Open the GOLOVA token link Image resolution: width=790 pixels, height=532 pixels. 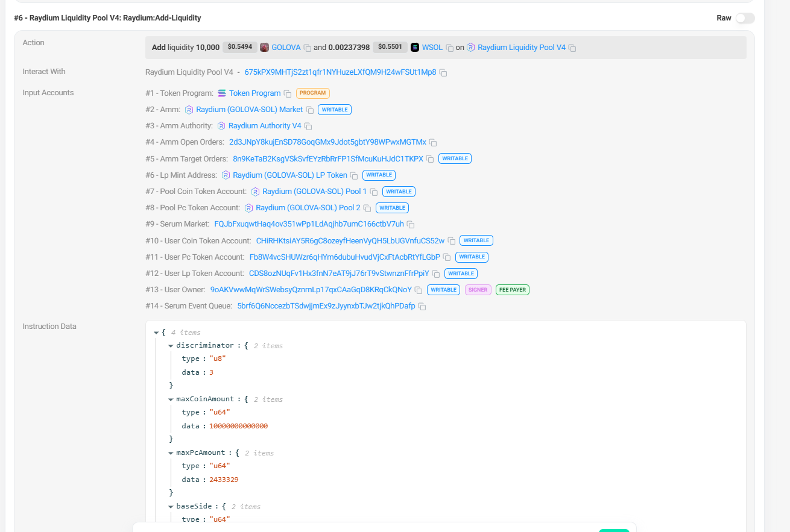tap(286, 47)
